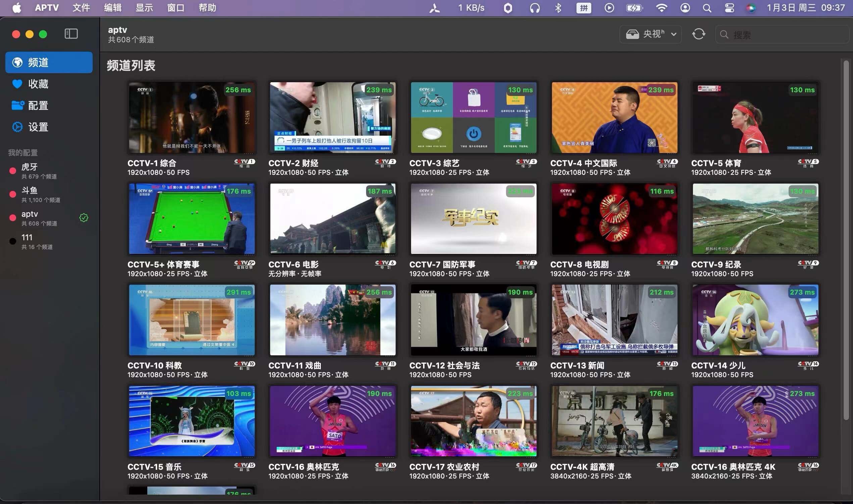Click the CCTV5 logo icon beside CCTV-5 体育
The height and width of the screenshot is (504, 853).
(808, 163)
